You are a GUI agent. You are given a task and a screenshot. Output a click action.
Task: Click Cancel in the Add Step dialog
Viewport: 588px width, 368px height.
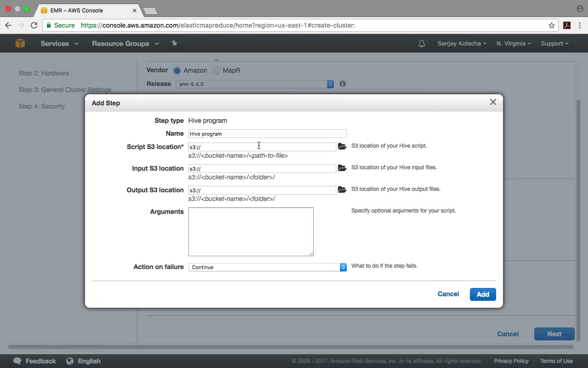[448, 294]
